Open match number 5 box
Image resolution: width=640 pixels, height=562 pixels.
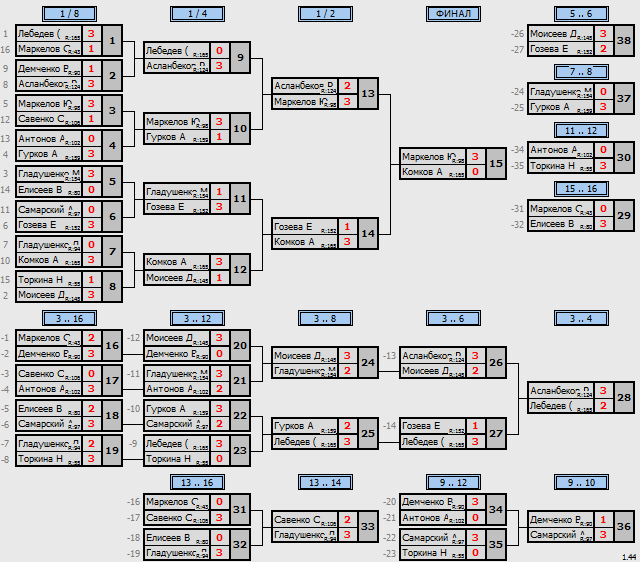pyautogui.click(x=112, y=181)
